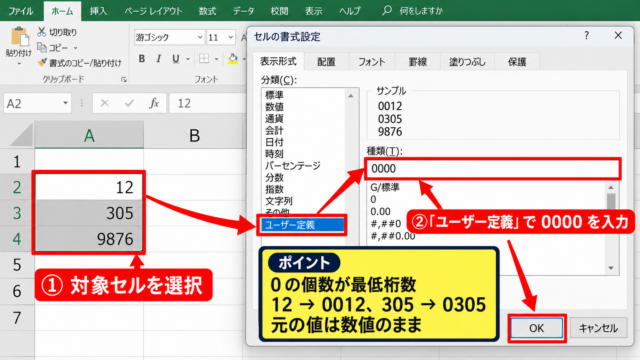Toggle Bold formatting

pos(142,59)
